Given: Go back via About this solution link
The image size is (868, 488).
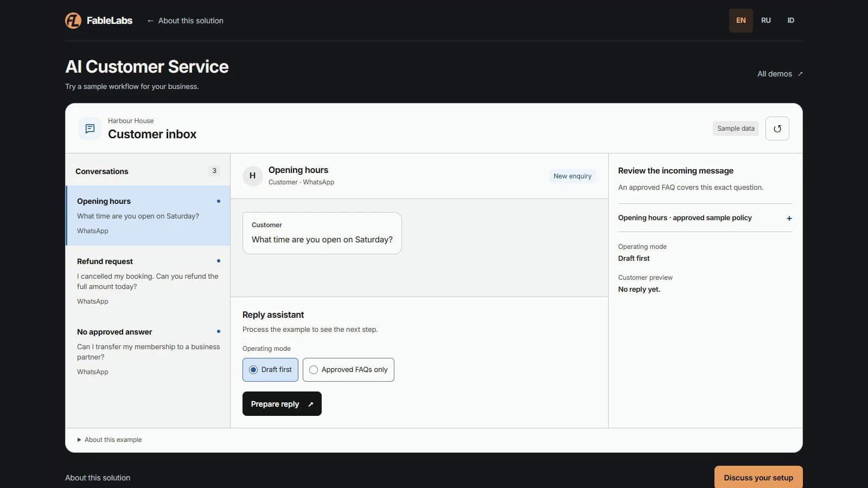Looking at the screenshot, I should [x=185, y=21].
